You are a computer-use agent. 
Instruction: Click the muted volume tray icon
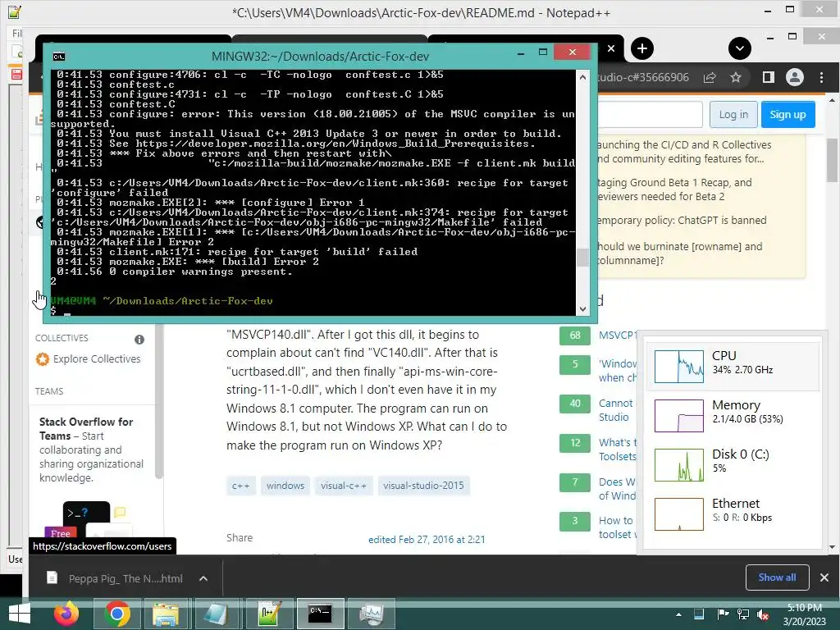763,614
